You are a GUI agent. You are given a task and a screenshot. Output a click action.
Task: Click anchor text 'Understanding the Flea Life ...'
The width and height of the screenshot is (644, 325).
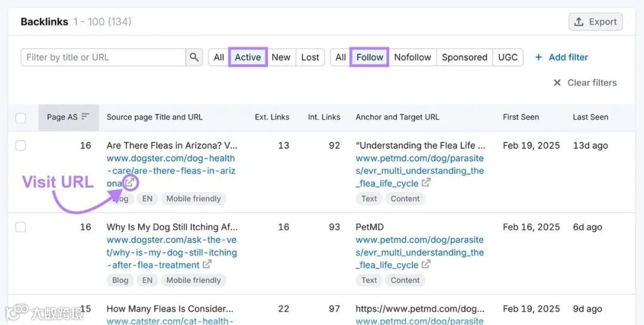(x=420, y=146)
